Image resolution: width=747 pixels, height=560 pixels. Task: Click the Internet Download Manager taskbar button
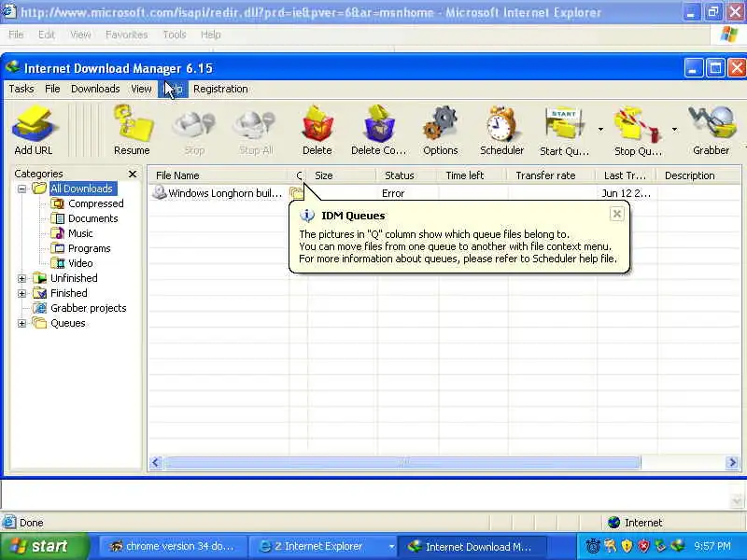[x=472, y=547]
